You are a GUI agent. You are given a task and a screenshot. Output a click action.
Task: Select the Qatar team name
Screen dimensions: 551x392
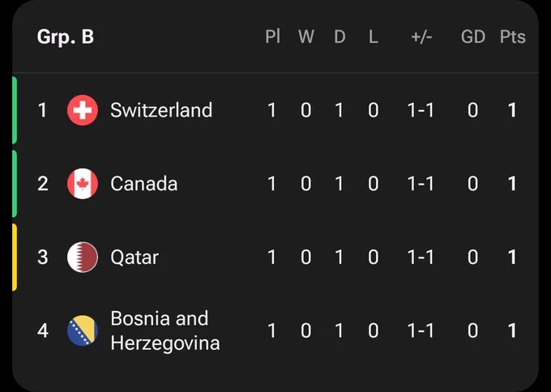(135, 258)
